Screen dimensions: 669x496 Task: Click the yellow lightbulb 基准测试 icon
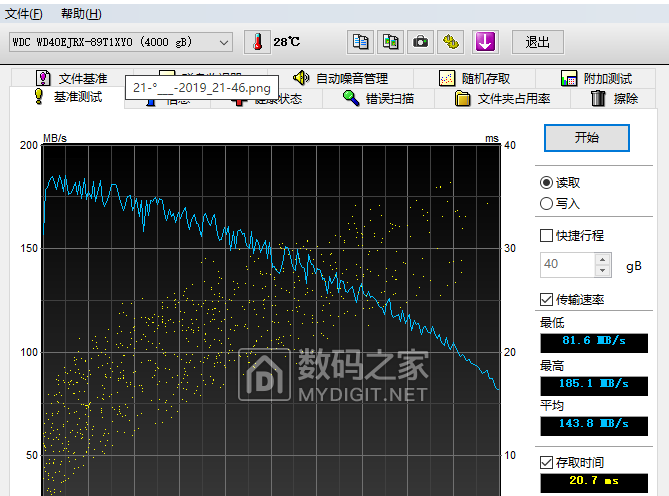(x=38, y=96)
